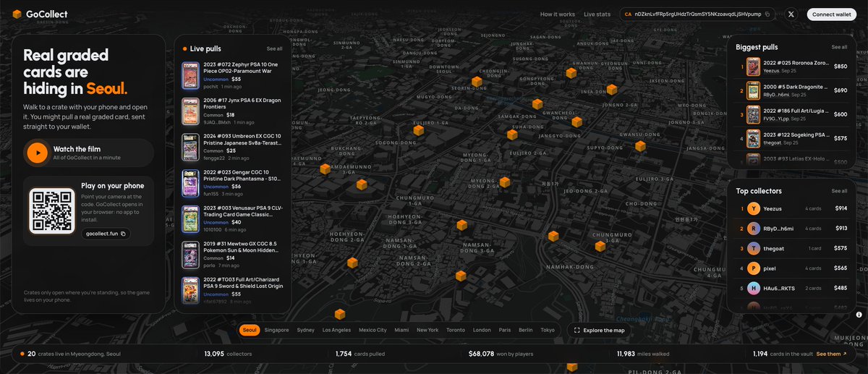Play the Watch the film video

(x=36, y=153)
